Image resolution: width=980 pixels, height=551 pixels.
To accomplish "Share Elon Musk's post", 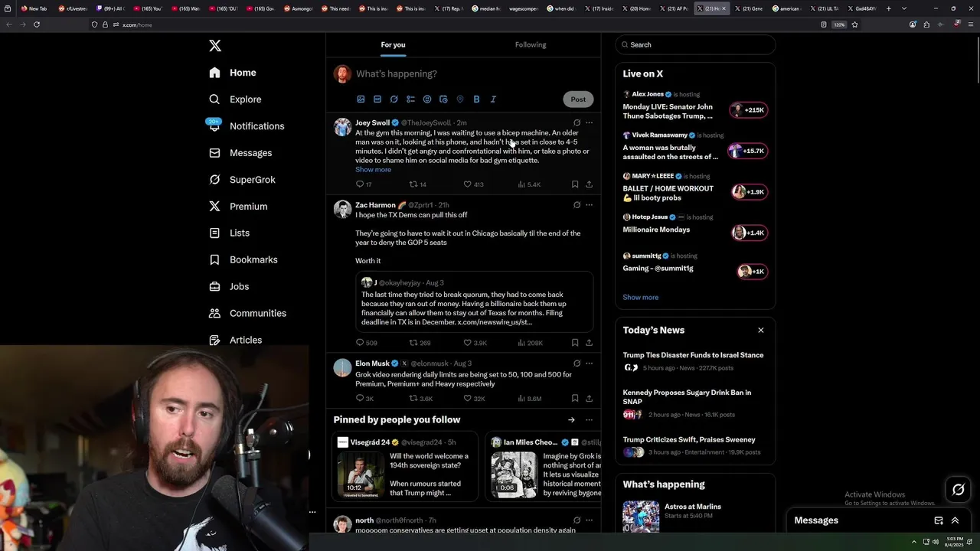I will pos(589,399).
